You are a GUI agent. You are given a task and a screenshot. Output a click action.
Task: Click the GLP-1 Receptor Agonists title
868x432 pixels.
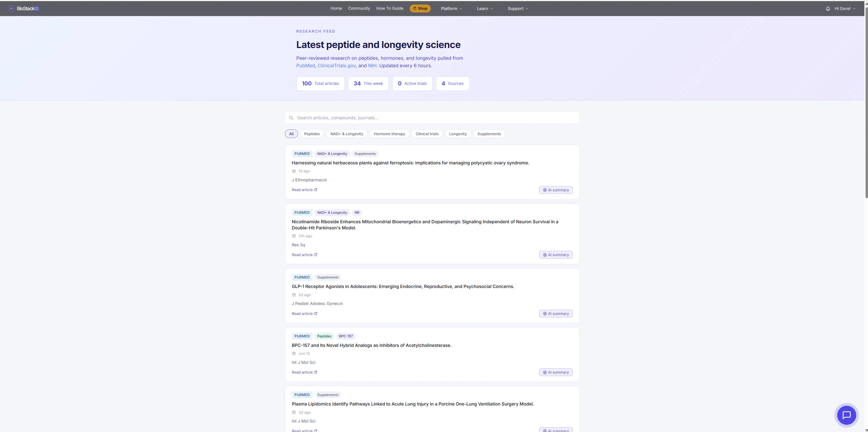coord(403,287)
